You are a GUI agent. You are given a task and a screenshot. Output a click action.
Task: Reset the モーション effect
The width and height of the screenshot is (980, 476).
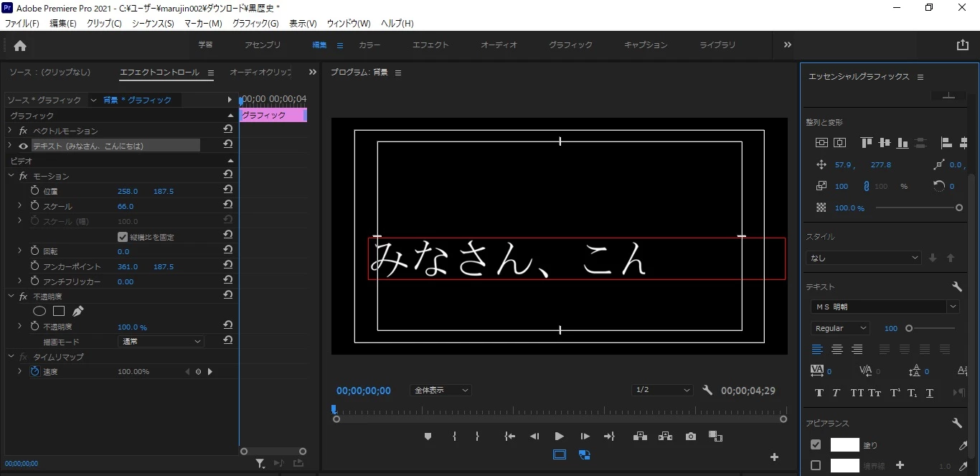pos(227,175)
